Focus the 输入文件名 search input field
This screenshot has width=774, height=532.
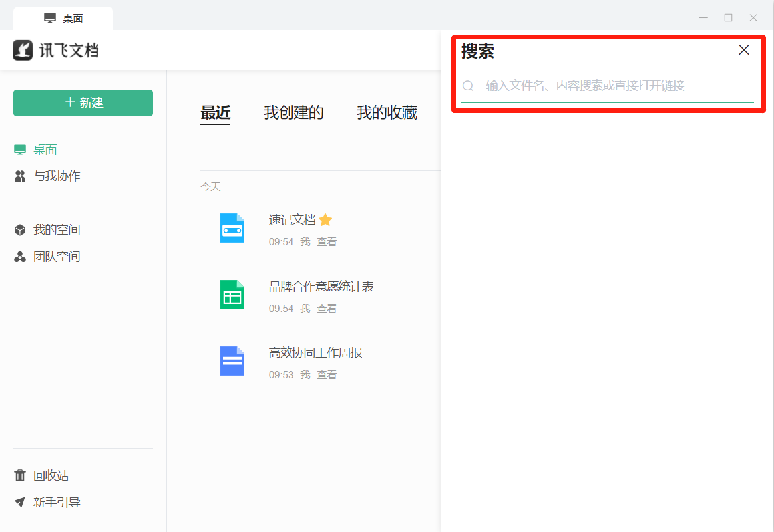coord(608,86)
